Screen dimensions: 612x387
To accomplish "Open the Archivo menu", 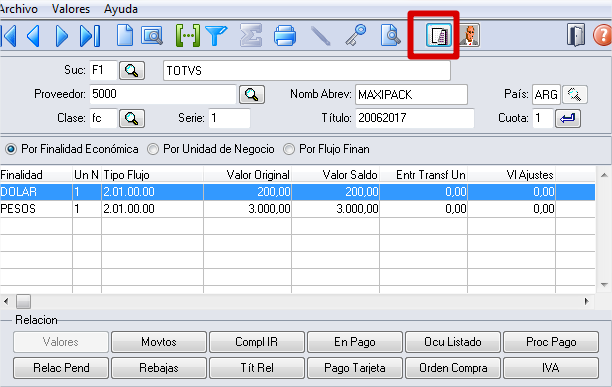I will (19, 9).
